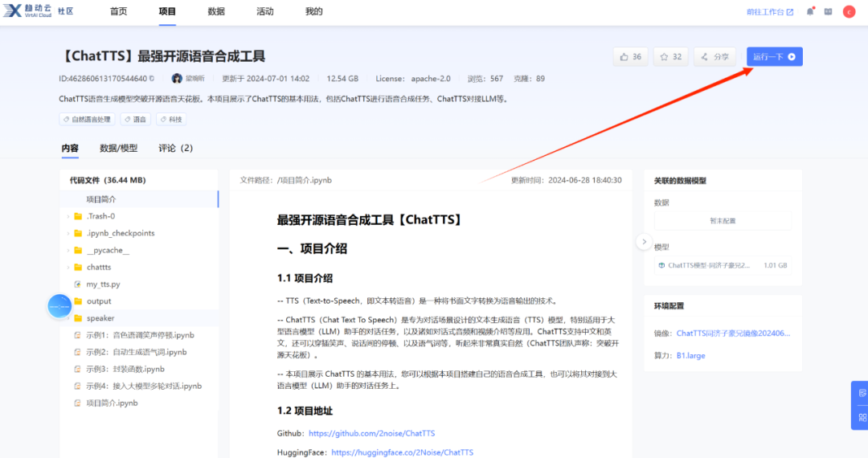The image size is (868, 458).
Task: Star the project showing 32 favorites
Action: click(x=671, y=56)
